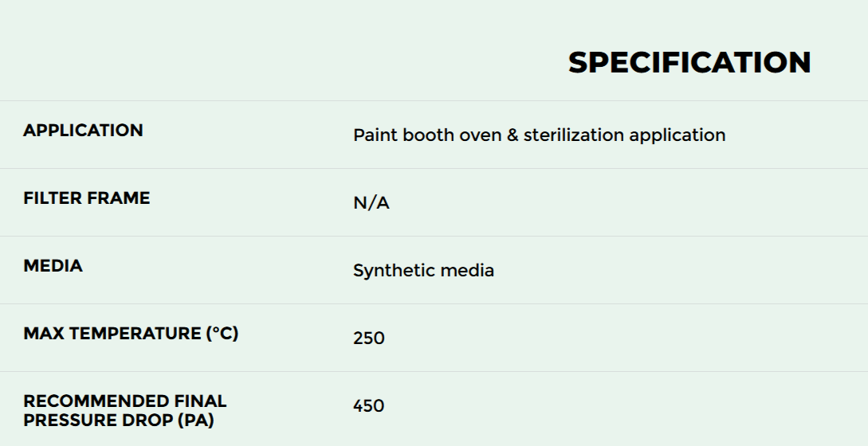This screenshot has height=446, width=868.
Task: Click the bold MEDIA row label
Action: point(53,266)
